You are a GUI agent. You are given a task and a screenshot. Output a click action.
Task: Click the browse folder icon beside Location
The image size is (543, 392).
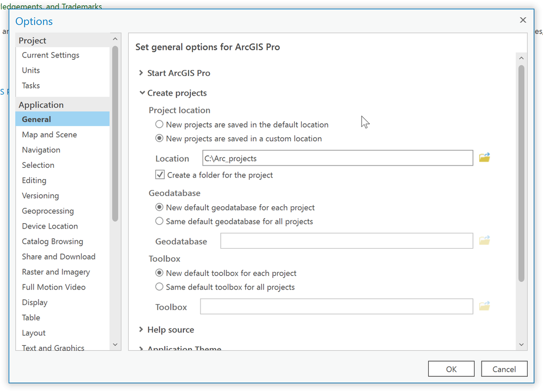coord(484,158)
